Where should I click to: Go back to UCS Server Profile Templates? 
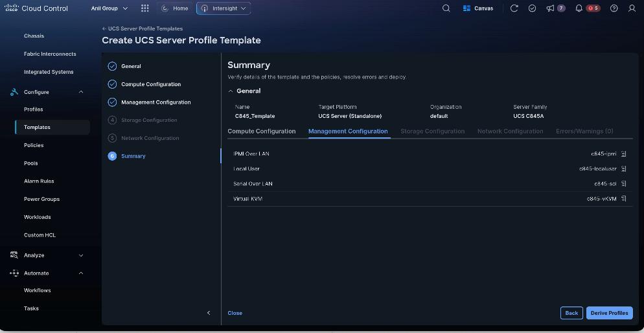click(143, 29)
